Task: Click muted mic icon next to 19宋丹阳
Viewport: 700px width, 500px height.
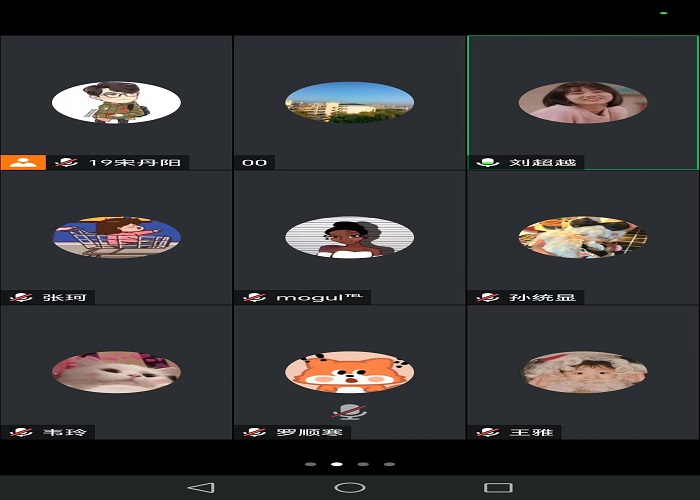Action: pos(67,162)
